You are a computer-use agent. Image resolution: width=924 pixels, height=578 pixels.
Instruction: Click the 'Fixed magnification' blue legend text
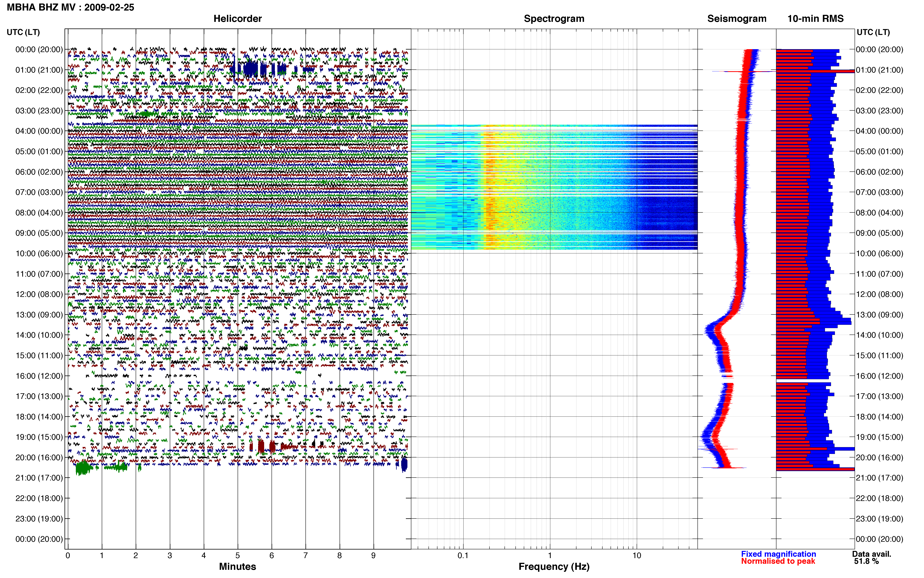778,554
